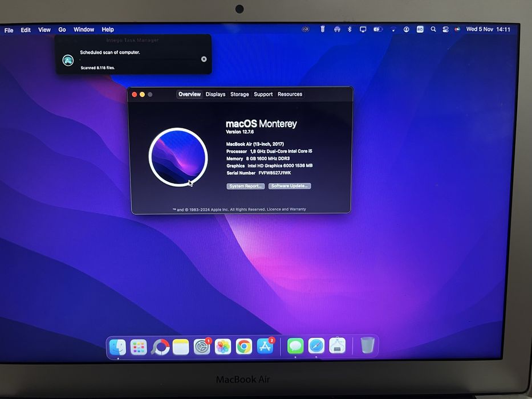This screenshot has height=399, width=532.
Task: Open Photos from the Dock
Action: pyautogui.click(x=223, y=347)
